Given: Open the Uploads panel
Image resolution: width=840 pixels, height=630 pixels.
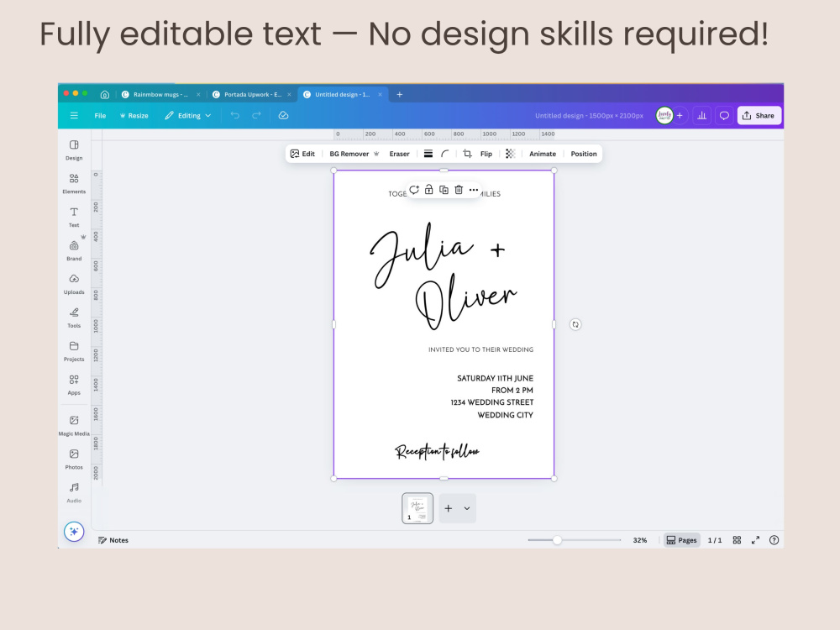Looking at the screenshot, I should pos(74,284).
